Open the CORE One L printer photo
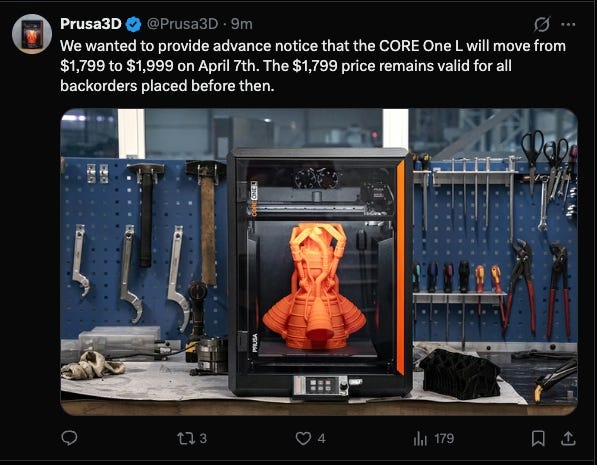Image resolution: width=597 pixels, height=465 pixels. point(319,262)
